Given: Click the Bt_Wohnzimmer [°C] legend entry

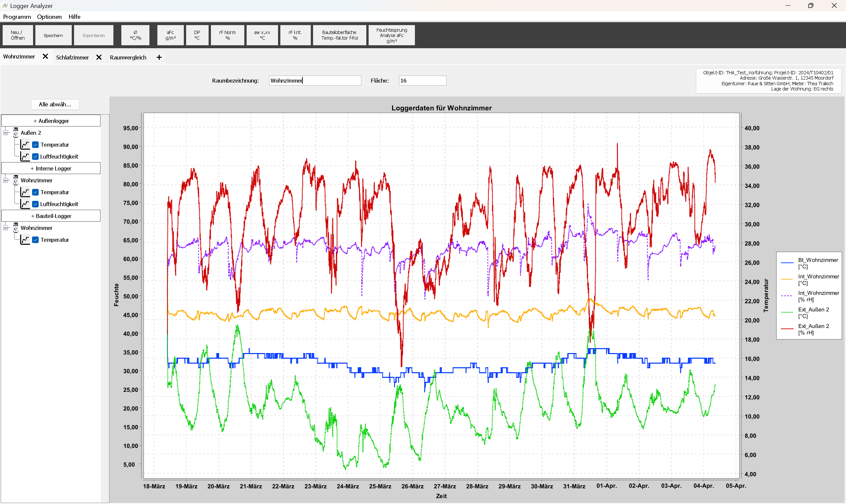Looking at the screenshot, I should 810,263.
